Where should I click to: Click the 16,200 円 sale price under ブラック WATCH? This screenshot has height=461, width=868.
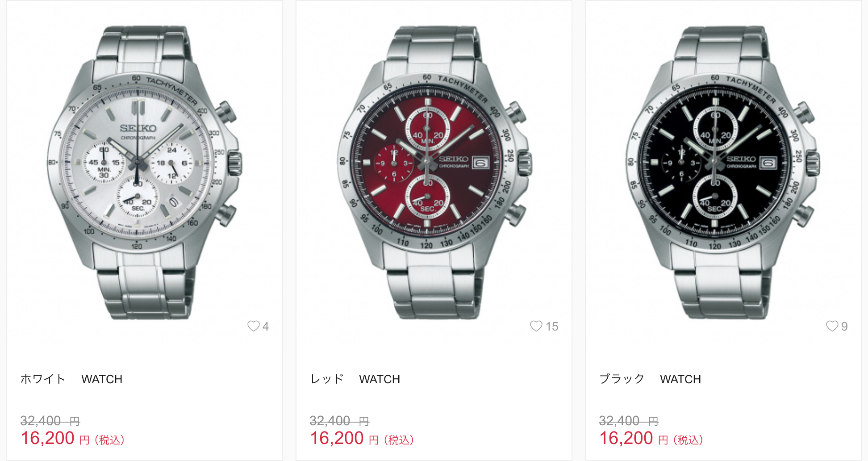pyautogui.click(x=634, y=439)
